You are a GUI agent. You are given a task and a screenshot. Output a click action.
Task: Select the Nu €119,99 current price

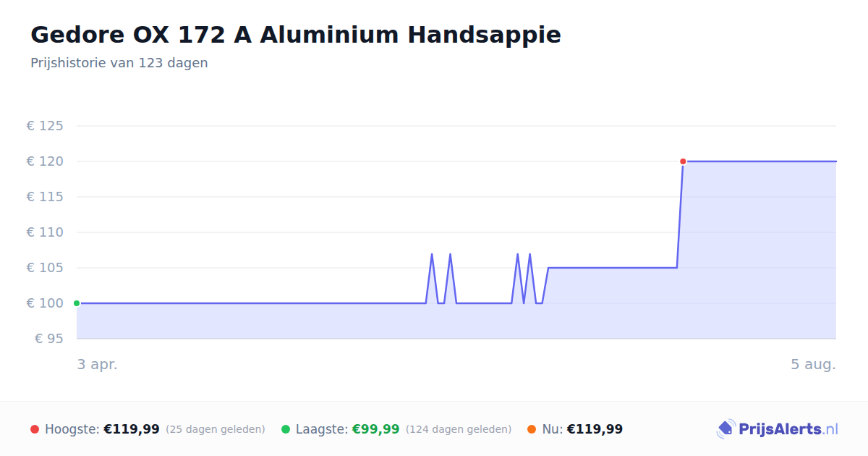[x=595, y=429]
